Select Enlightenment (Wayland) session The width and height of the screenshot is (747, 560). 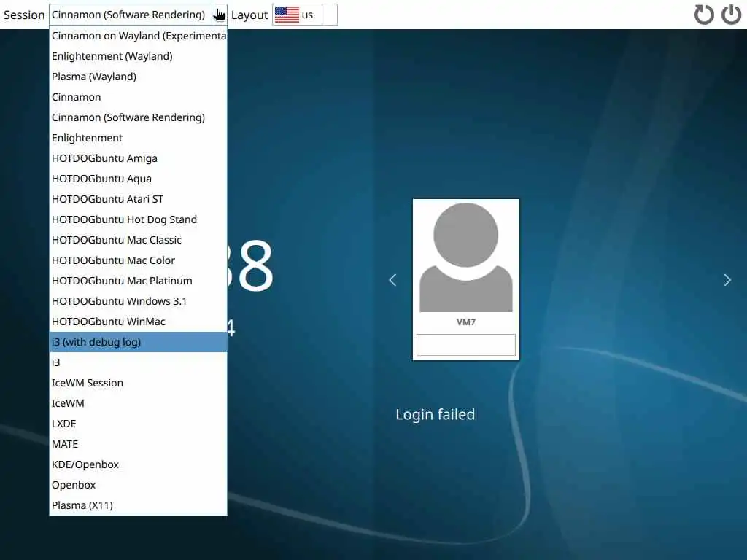click(x=138, y=56)
